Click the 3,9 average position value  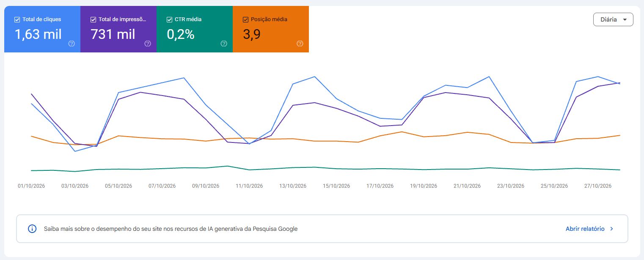coord(251,34)
